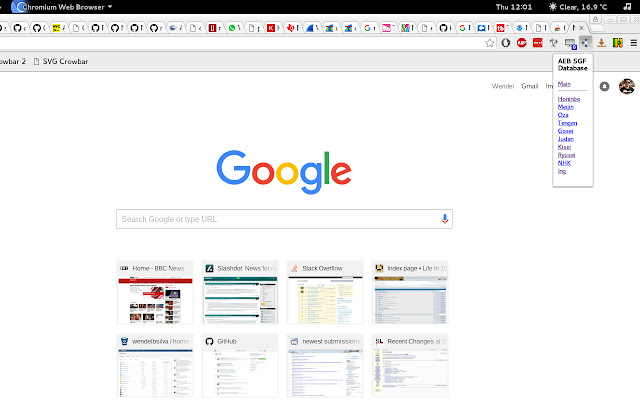Open the Recent Changes thumbnail

click(x=410, y=365)
